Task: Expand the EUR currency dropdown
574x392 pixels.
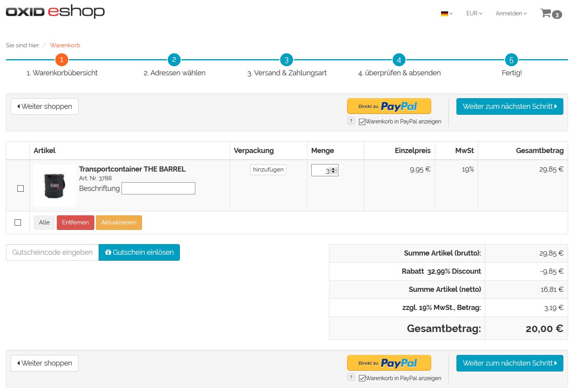Action: pos(474,13)
